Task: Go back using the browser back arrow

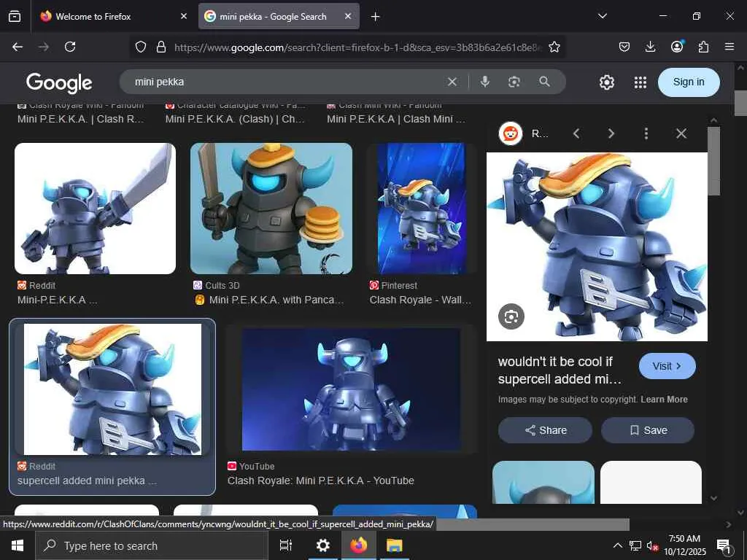Action: click(x=18, y=47)
